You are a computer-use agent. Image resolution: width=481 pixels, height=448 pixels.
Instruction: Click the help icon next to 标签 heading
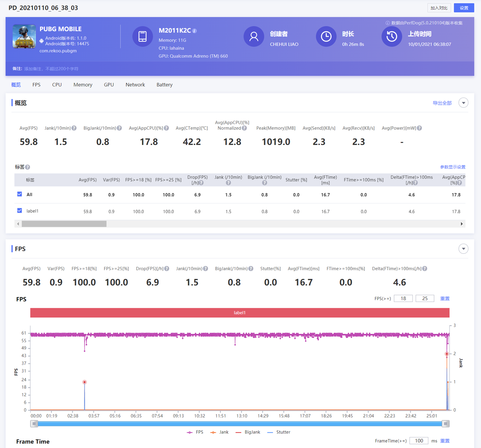tap(28, 167)
